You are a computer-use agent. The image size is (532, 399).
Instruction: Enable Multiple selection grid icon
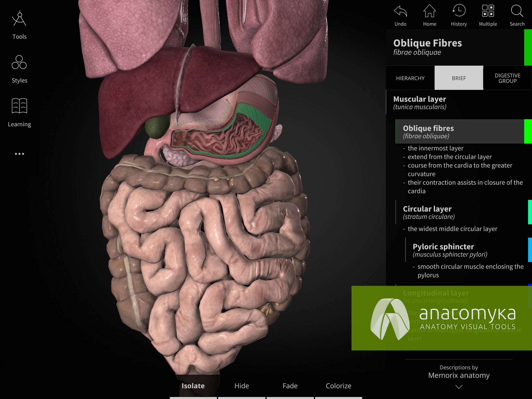click(488, 11)
